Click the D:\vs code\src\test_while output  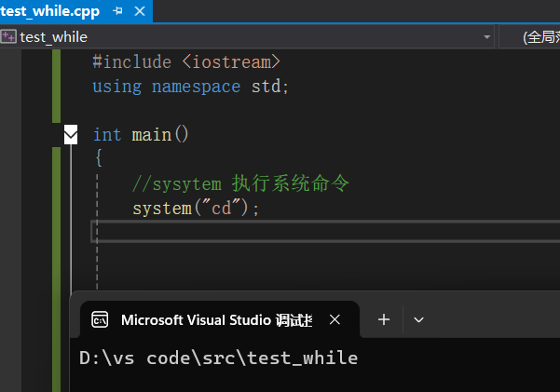click(x=218, y=358)
